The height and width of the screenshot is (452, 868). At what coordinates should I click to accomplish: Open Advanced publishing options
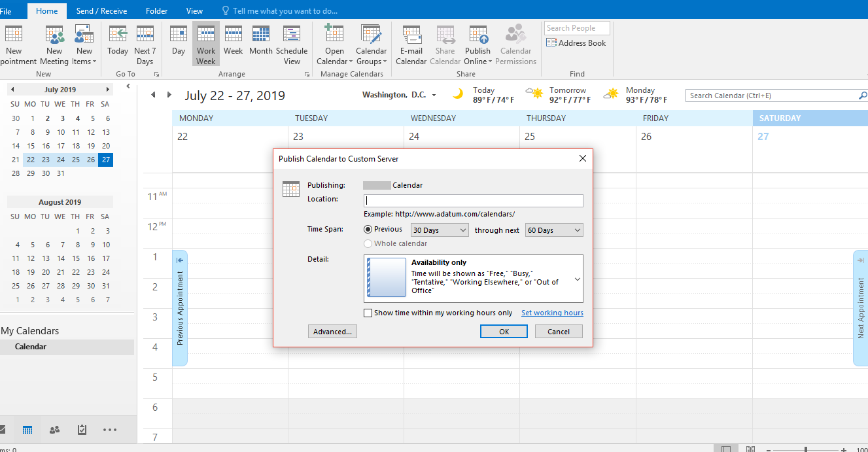pos(332,332)
